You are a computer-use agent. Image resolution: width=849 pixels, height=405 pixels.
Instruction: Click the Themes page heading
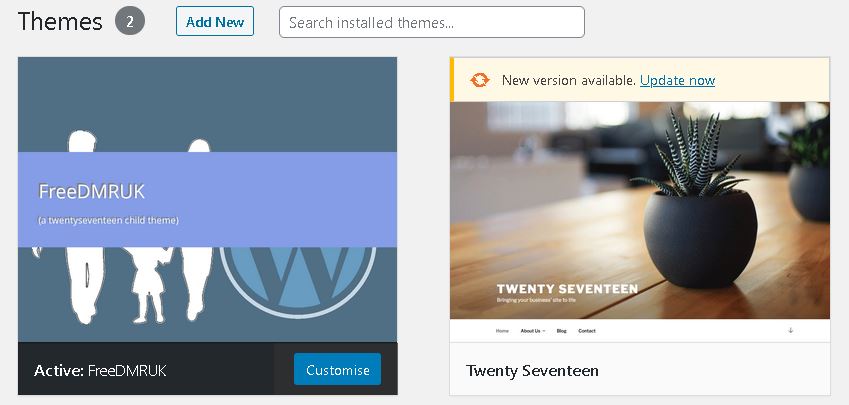[60, 22]
